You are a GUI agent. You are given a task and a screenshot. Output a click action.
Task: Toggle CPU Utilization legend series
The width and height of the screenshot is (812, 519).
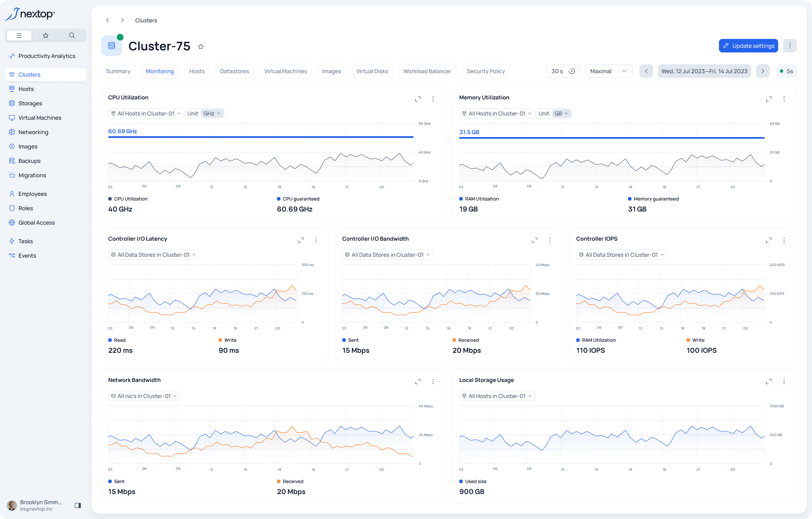[128, 199]
